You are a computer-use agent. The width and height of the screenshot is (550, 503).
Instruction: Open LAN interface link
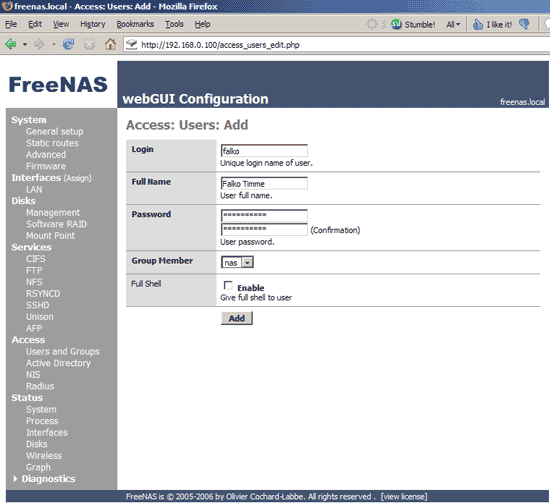[34, 189]
